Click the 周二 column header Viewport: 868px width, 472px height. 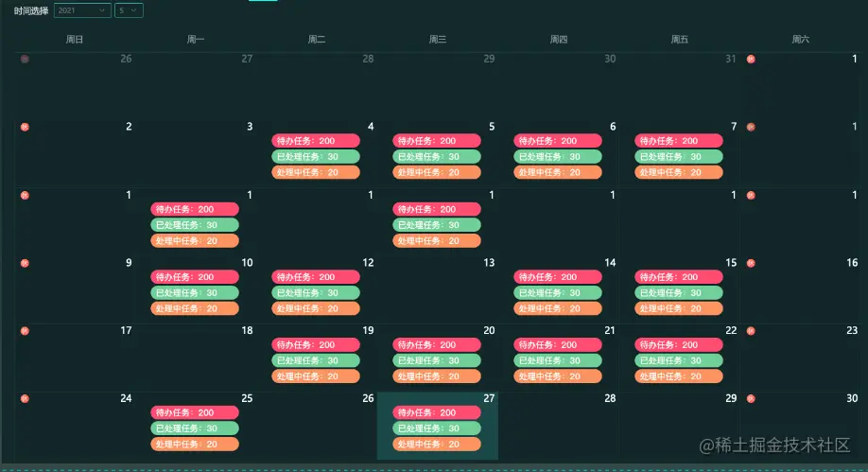(317, 40)
